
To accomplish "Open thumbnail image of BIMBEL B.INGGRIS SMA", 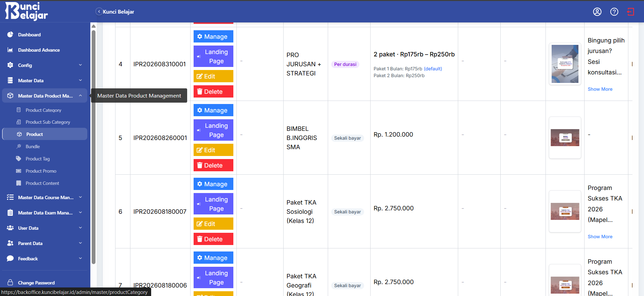I will [565, 138].
